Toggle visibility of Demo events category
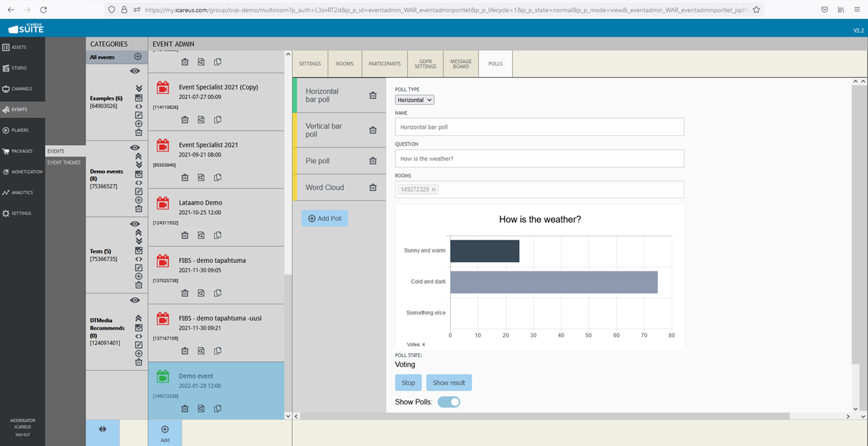This screenshot has width=868, height=446. point(135,147)
